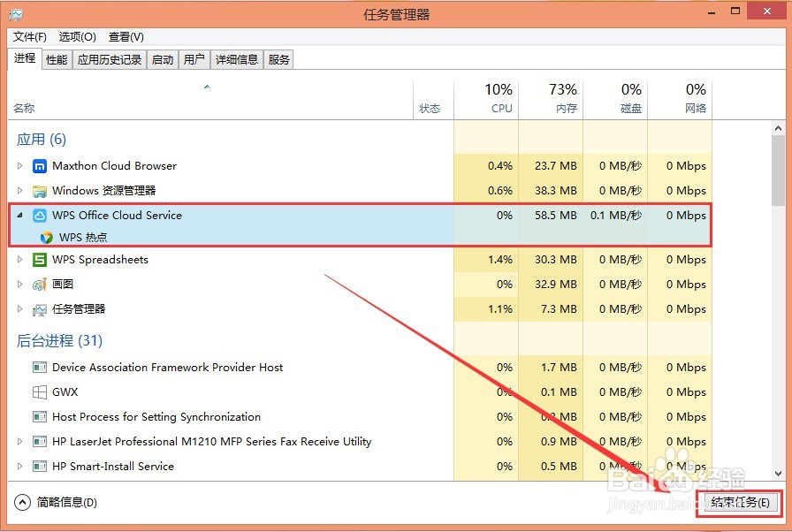Screen dimensions: 792x532
Task: Click the 38.3 MB memory value
Action: click(x=556, y=191)
